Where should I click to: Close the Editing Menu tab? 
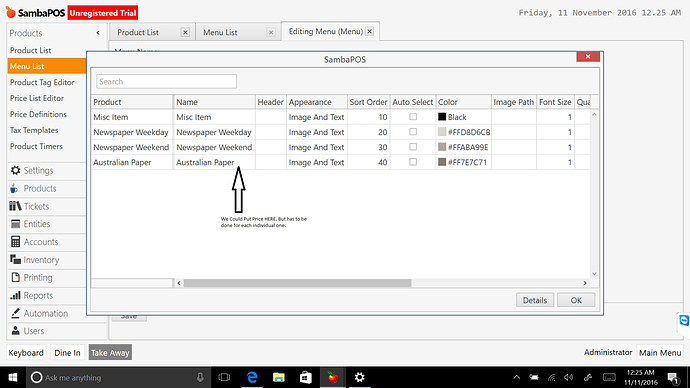coord(370,31)
